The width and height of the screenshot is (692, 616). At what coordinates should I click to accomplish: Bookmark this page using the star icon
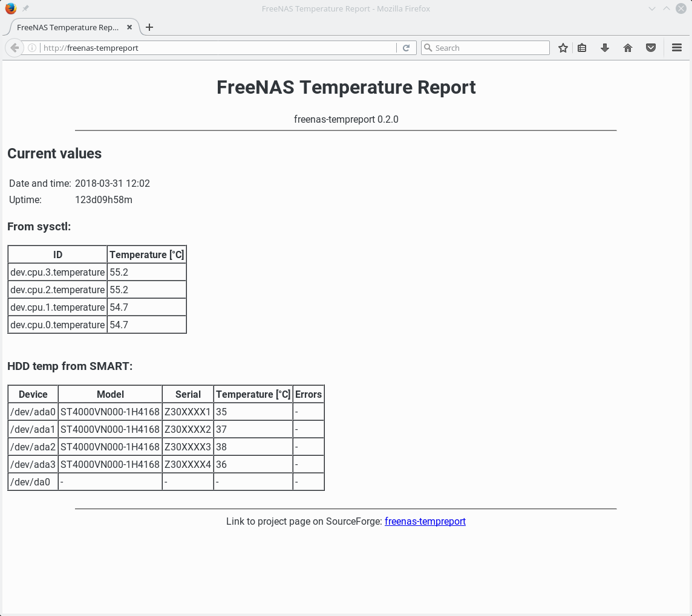(x=563, y=47)
